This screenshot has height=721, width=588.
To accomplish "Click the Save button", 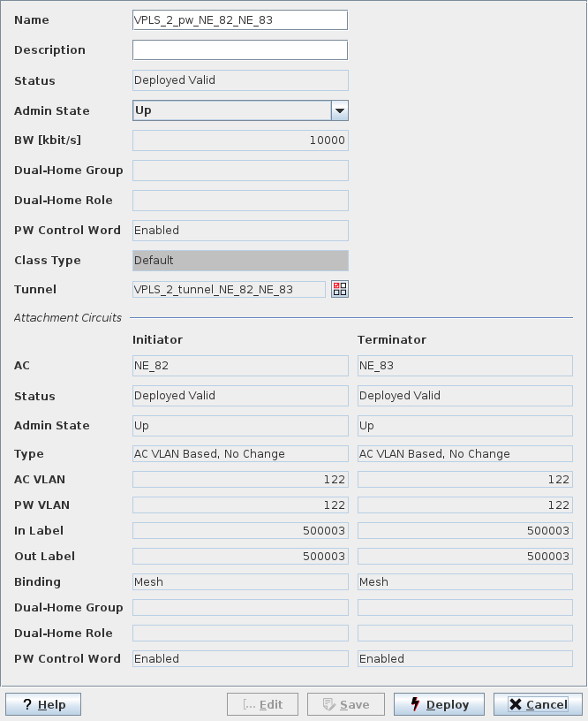I will pyautogui.click(x=345, y=704).
